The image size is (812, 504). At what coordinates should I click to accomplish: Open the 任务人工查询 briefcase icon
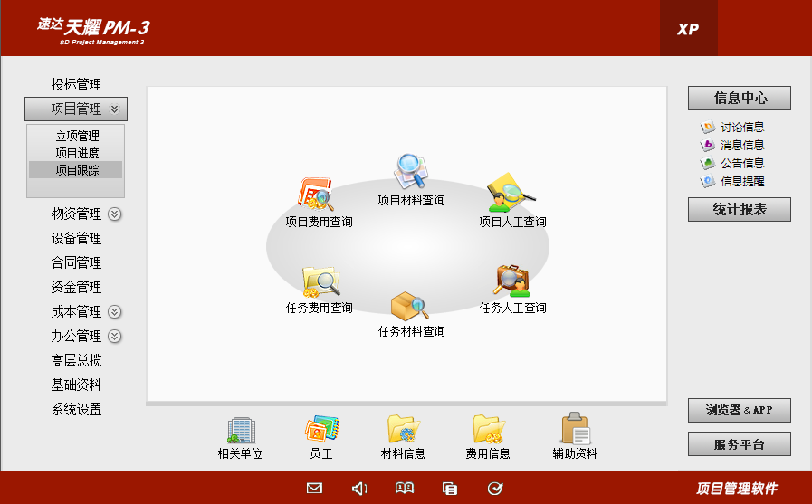(512, 281)
